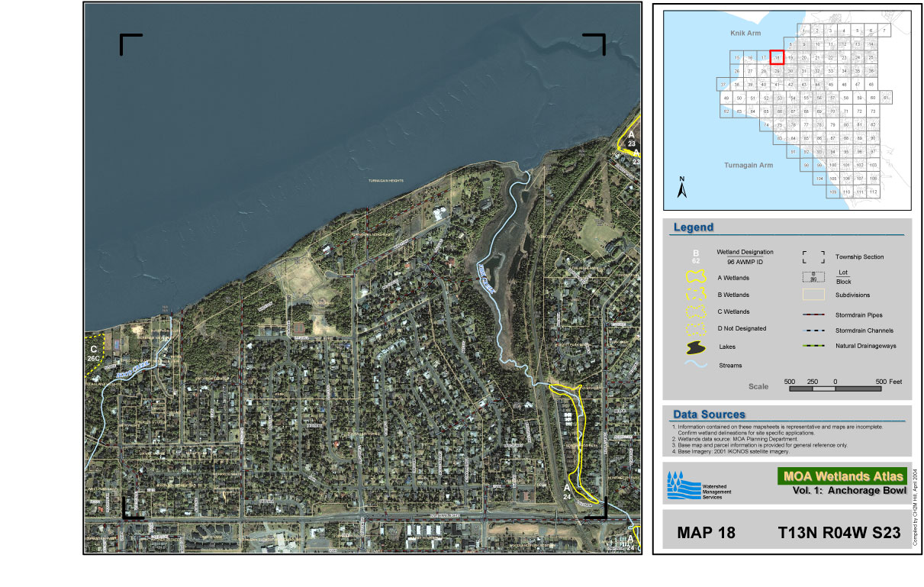Click the Township Section bracket symbol
Image resolution: width=924 pixels, height=587 pixels.
click(x=813, y=257)
